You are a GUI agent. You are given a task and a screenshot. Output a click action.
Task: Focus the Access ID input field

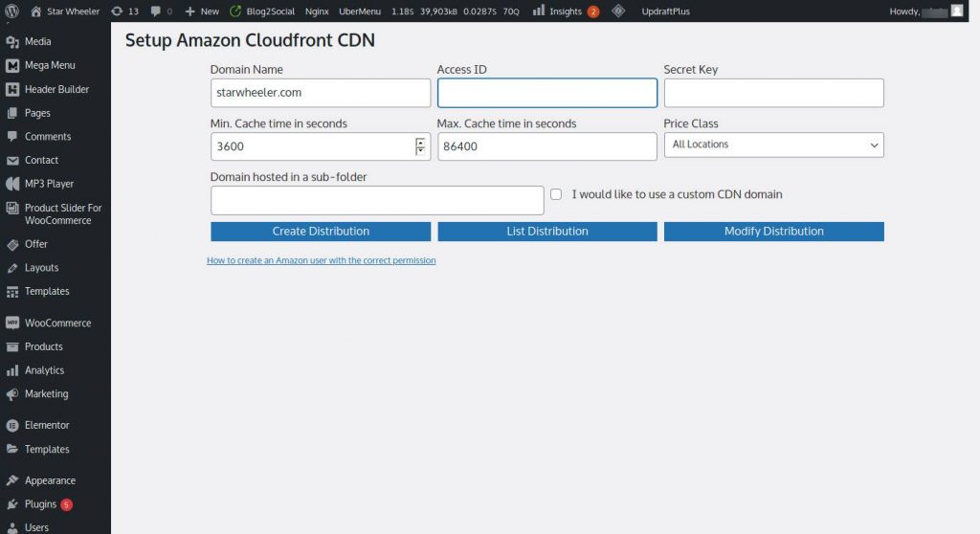(547, 93)
